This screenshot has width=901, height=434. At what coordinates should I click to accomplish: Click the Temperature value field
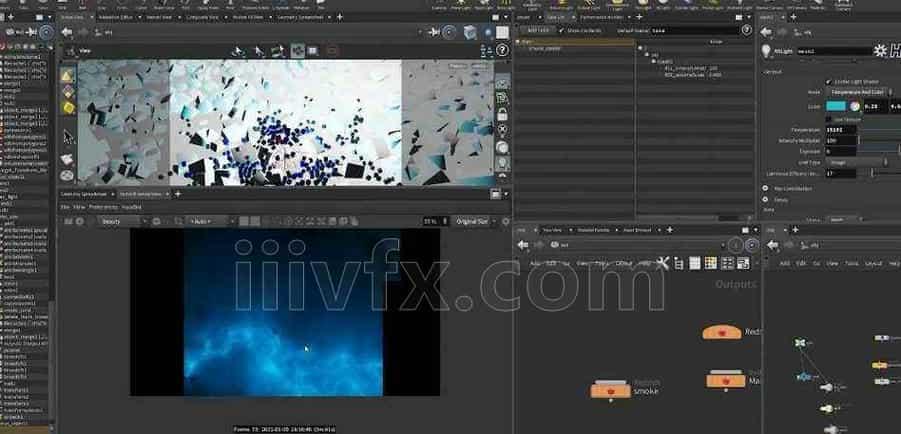pyautogui.click(x=841, y=130)
